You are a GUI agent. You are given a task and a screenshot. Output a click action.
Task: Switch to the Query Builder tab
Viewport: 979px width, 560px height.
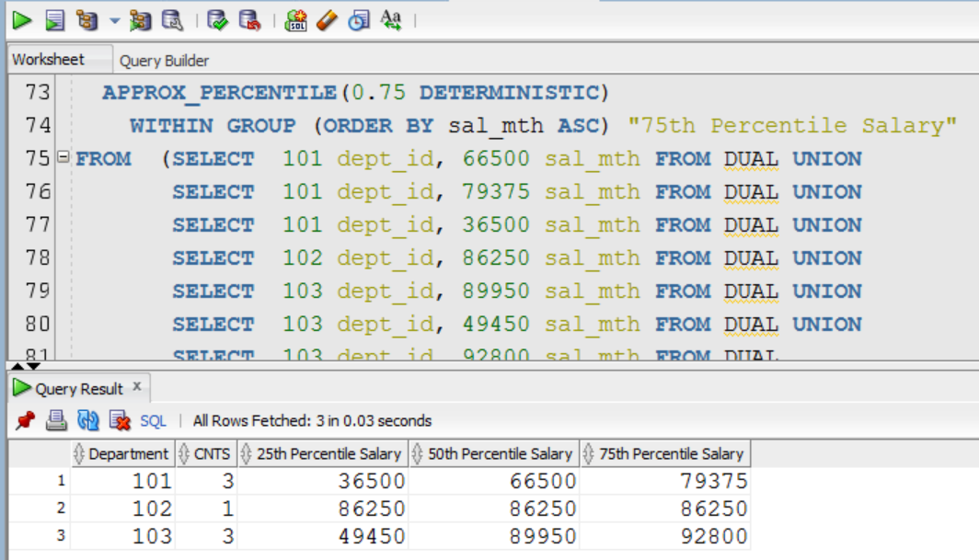point(164,61)
